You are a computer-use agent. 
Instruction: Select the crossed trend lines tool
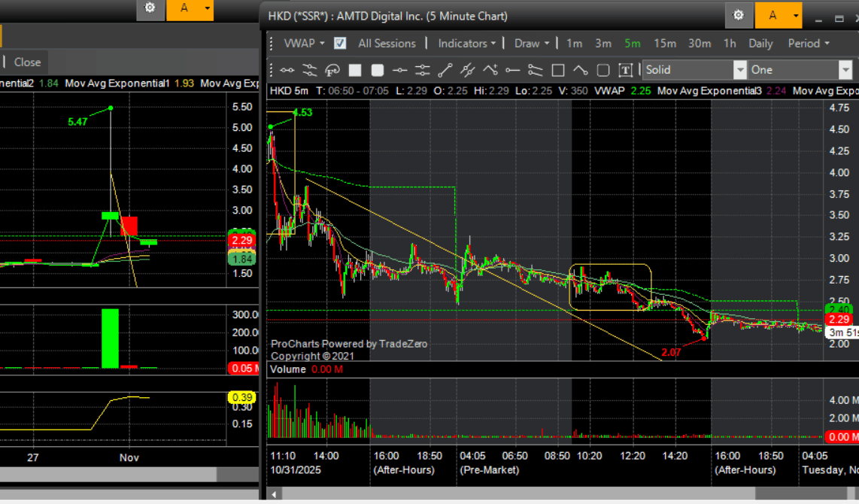[x=467, y=70]
